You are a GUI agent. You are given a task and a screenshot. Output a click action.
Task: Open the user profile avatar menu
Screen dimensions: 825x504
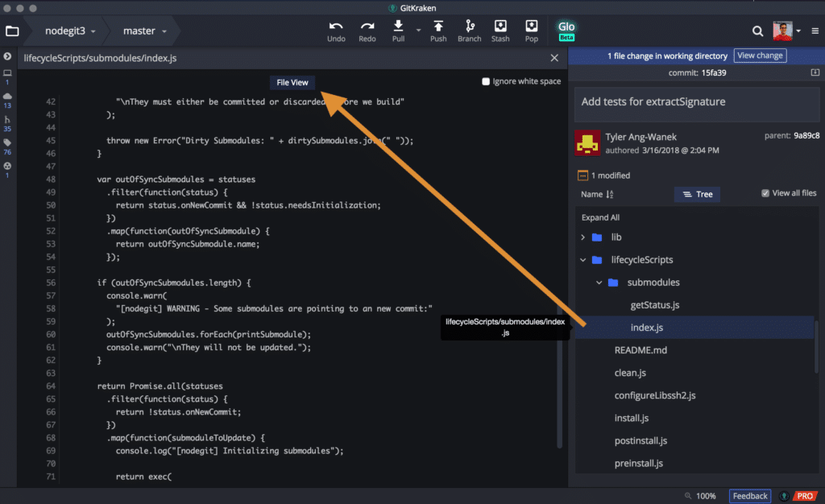click(x=782, y=31)
